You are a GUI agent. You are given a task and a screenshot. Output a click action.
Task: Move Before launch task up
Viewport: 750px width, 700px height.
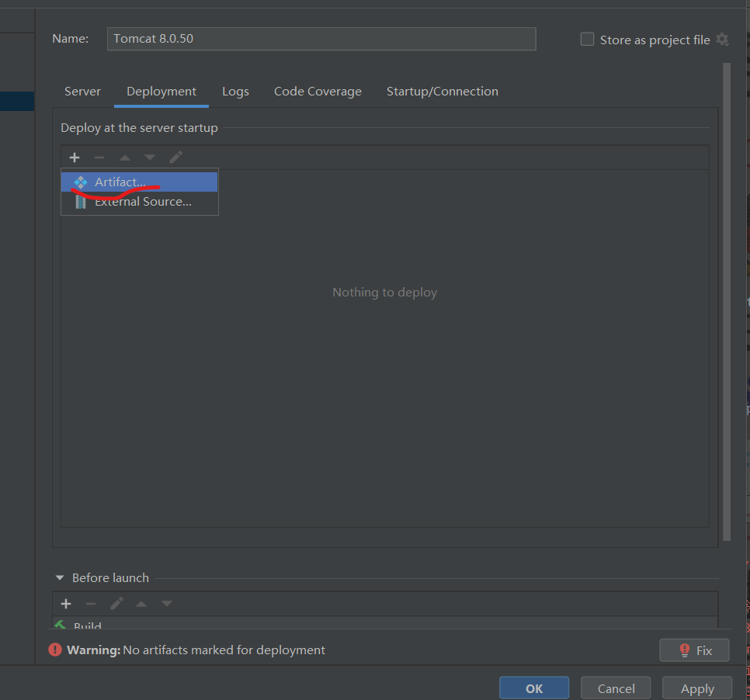[141, 604]
